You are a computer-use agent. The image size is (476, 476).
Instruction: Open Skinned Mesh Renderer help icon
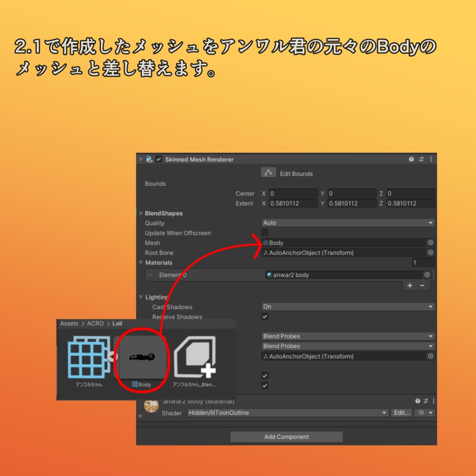click(x=411, y=159)
